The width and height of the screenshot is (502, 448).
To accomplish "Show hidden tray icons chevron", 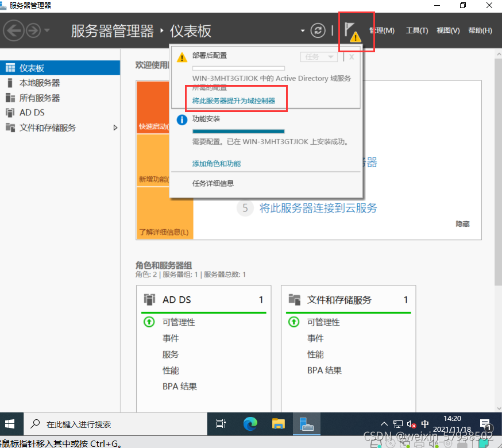I will 384,424.
